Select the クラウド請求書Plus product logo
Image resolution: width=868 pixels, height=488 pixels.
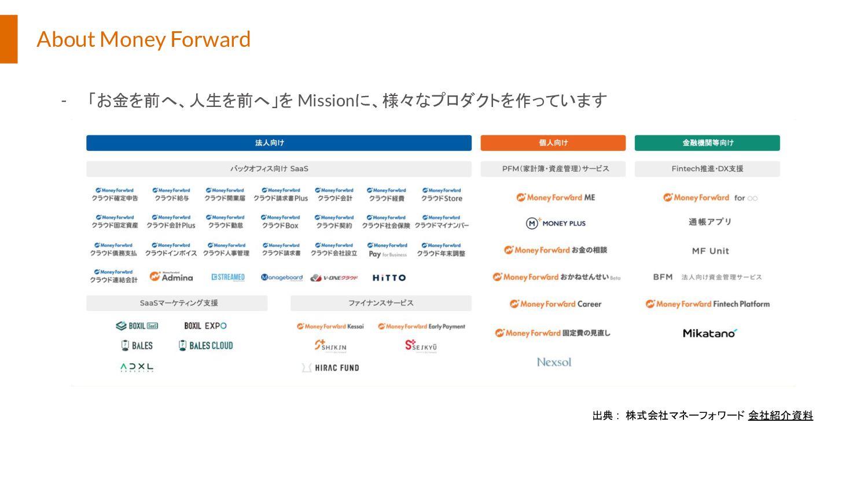click(281, 194)
